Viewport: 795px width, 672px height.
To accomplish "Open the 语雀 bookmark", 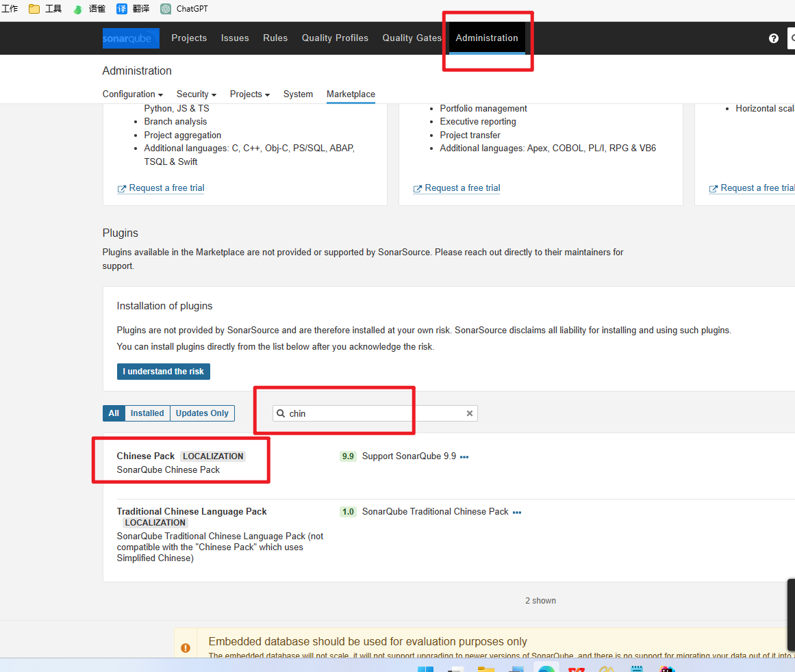I will 89,9.
